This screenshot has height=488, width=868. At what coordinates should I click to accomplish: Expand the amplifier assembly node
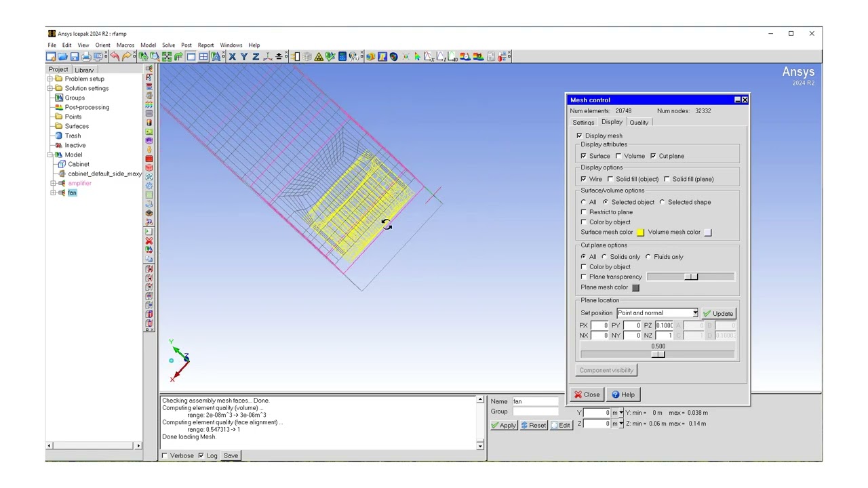point(54,183)
